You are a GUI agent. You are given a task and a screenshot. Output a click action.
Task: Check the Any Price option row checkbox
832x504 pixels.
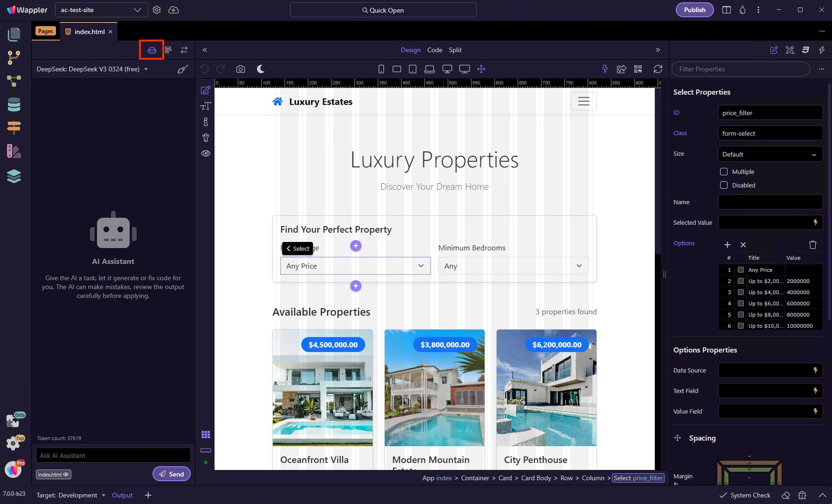(741, 270)
